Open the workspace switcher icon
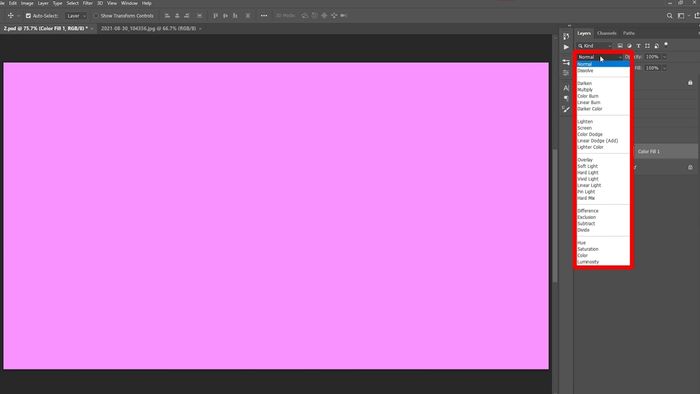The height and width of the screenshot is (394, 700). [681, 16]
